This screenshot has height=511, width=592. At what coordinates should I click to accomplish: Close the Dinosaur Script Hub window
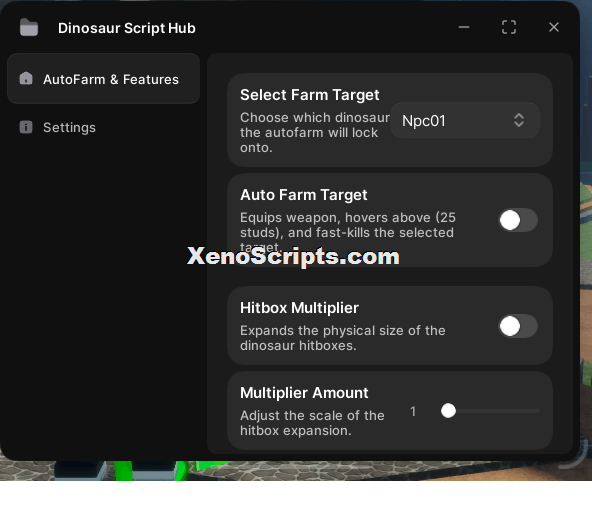[x=554, y=27]
